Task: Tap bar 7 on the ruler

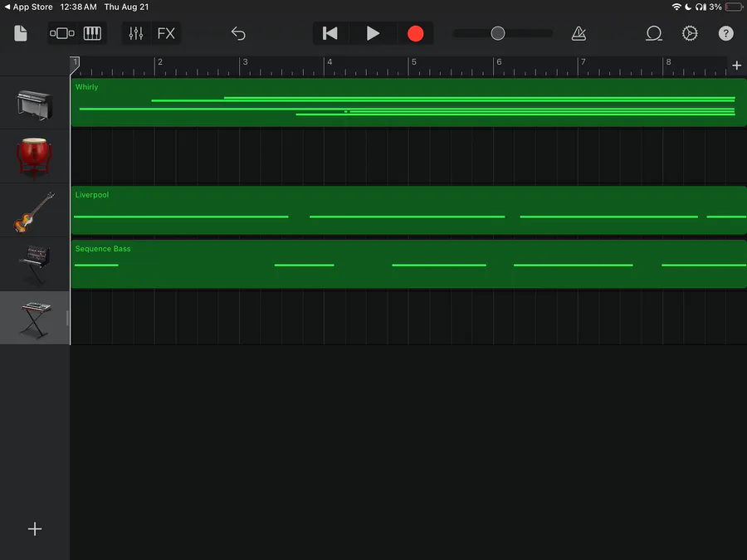Action: [583, 62]
